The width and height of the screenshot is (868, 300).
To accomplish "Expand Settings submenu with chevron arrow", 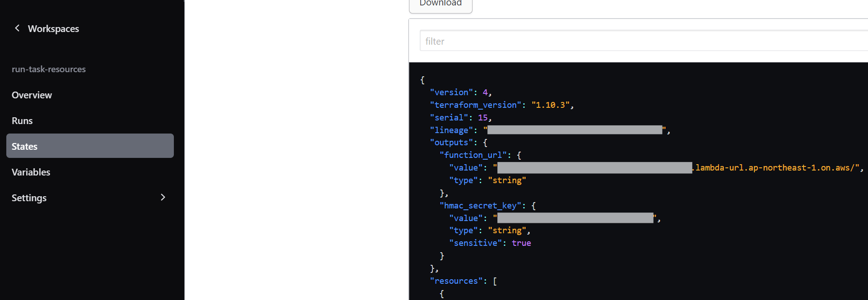I will [x=163, y=197].
